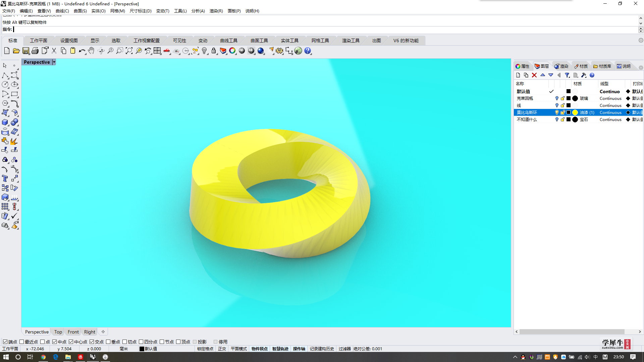Click the red car icon
This screenshot has width=644, height=362.
pyautogui.click(x=167, y=51)
